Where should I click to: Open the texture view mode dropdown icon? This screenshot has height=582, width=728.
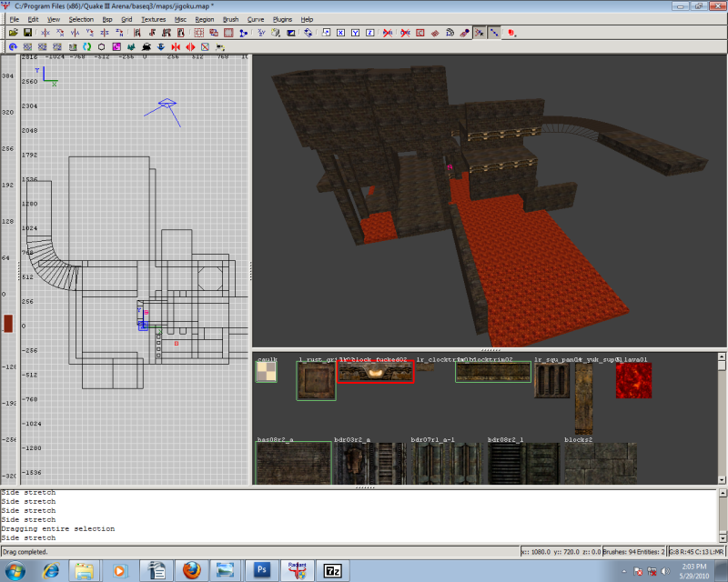276,33
